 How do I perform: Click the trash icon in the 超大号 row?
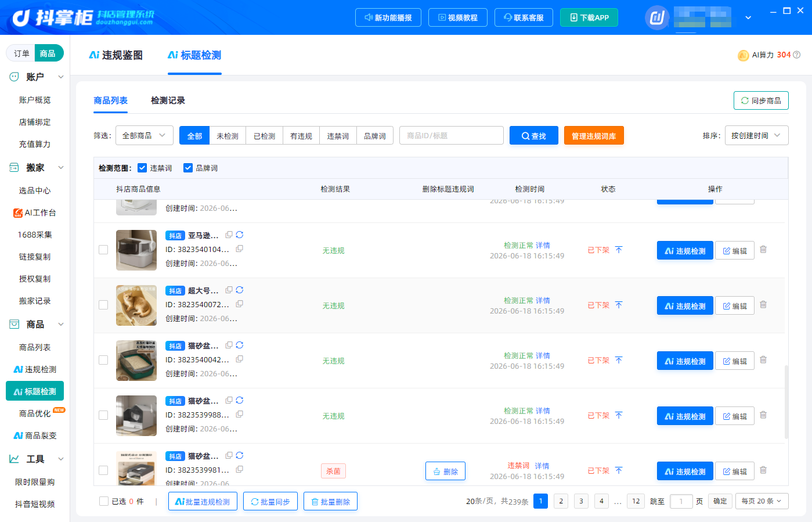(x=763, y=305)
